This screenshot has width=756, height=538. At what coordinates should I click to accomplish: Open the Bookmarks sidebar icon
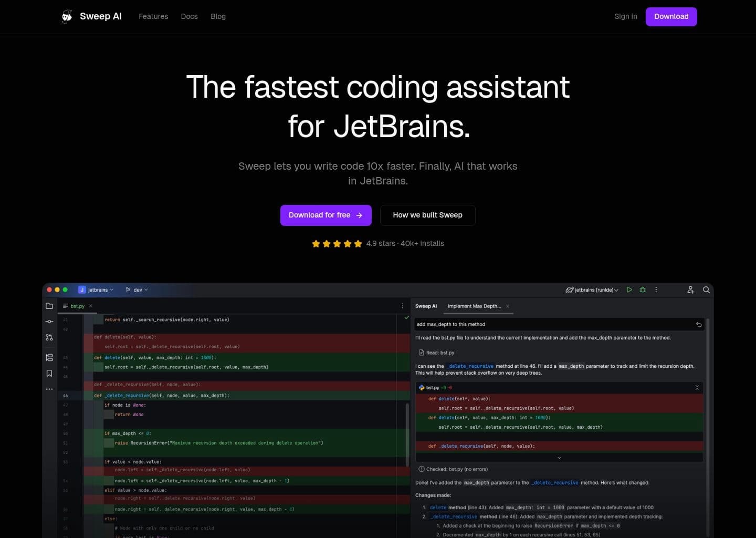[x=49, y=374]
